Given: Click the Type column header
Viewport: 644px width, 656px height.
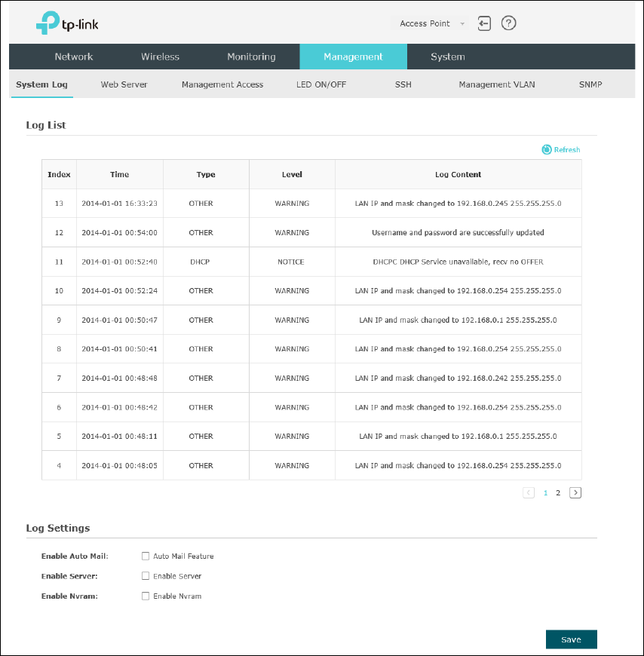Looking at the screenshot, I should coord(206,174).
